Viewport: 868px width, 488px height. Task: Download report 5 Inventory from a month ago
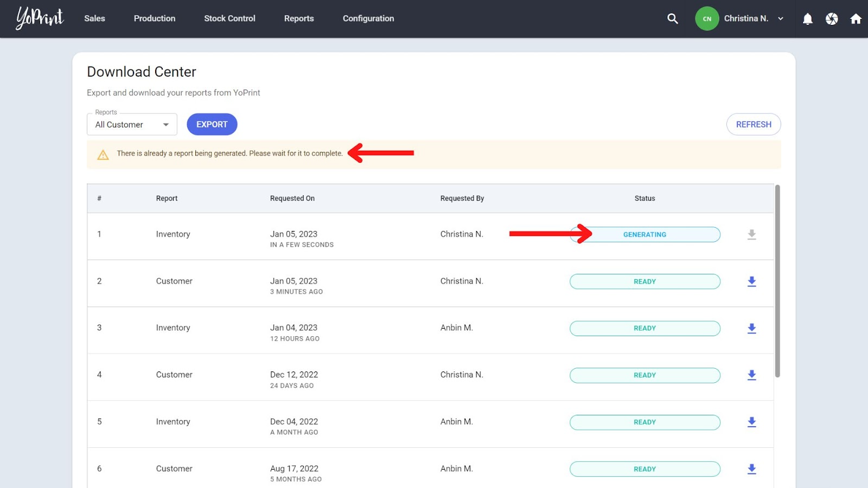click(752, 422)
